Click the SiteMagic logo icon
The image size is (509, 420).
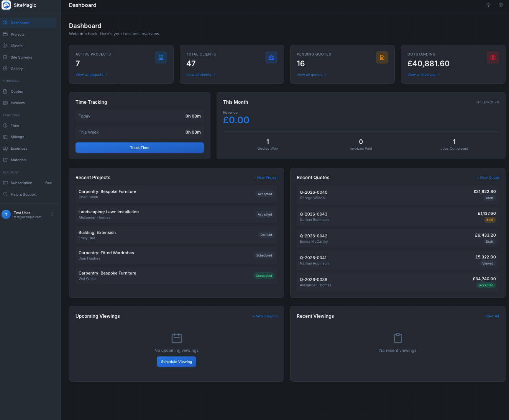[6, 5]
